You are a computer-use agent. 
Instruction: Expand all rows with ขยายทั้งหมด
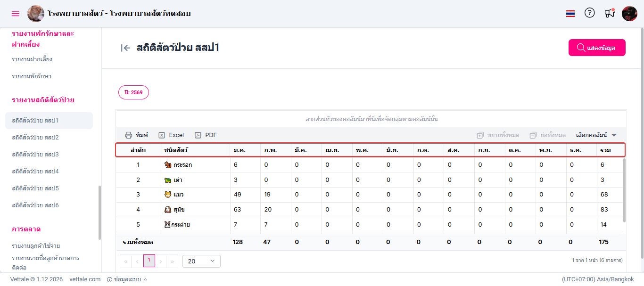pyautogui.click(x=498, y=135)
